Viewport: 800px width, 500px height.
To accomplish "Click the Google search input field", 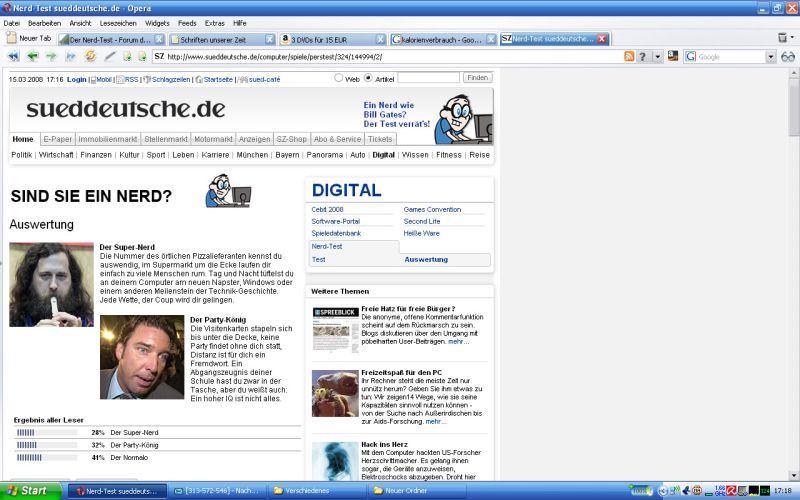I will click(x=731, y=57).
